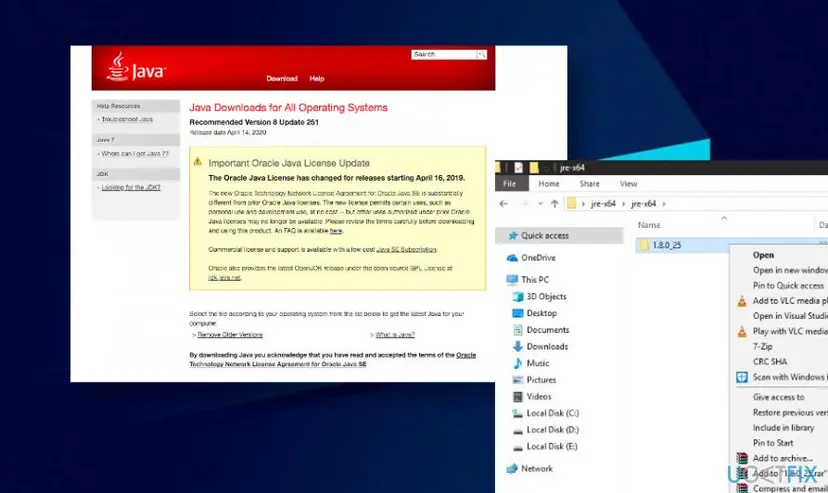Click the What is Java? link
Viewport: 828px width, 493px height.
coord(395,335)
